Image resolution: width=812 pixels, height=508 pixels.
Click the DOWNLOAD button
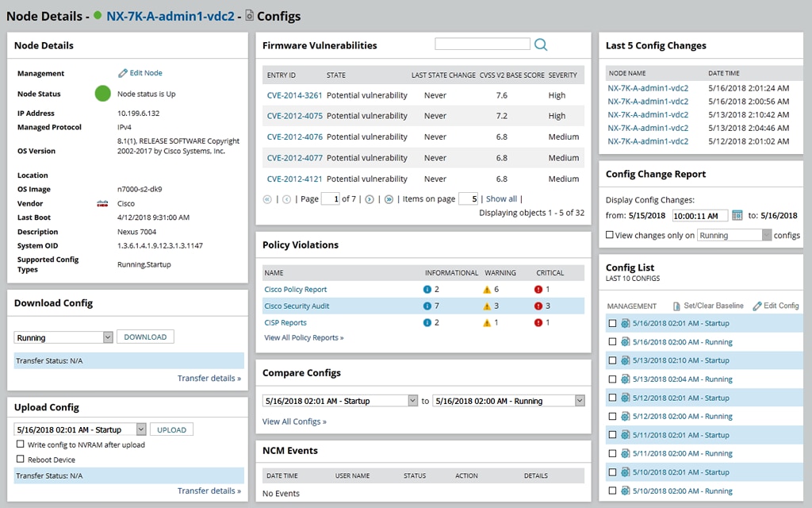(x=145, y=337)
